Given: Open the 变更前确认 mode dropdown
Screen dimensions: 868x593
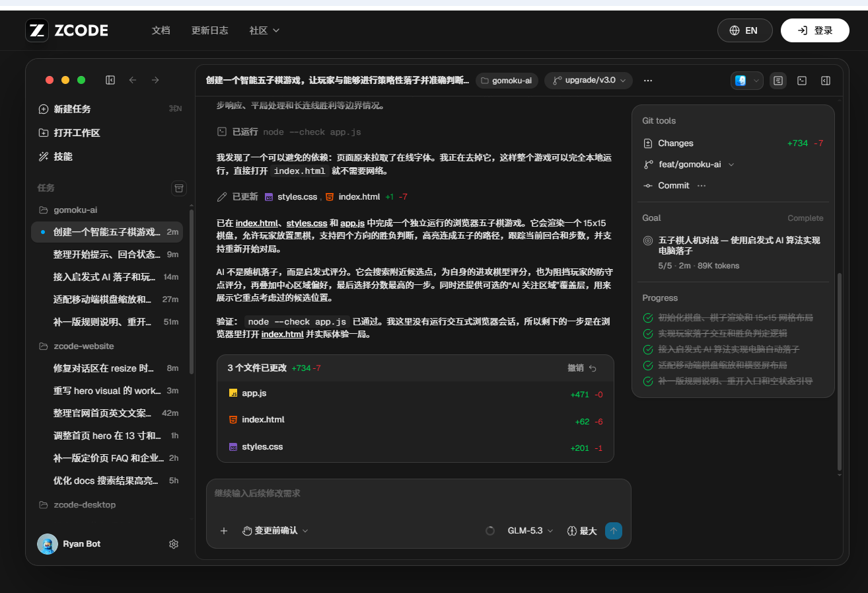Looking at the screenshot, I should [275, 531].
